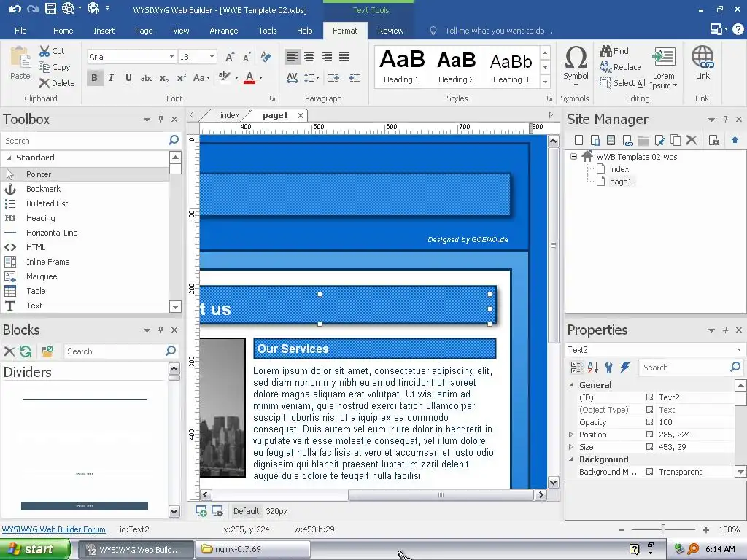Click the increase indent icon
747x560 pixels.
pos(355,78)
